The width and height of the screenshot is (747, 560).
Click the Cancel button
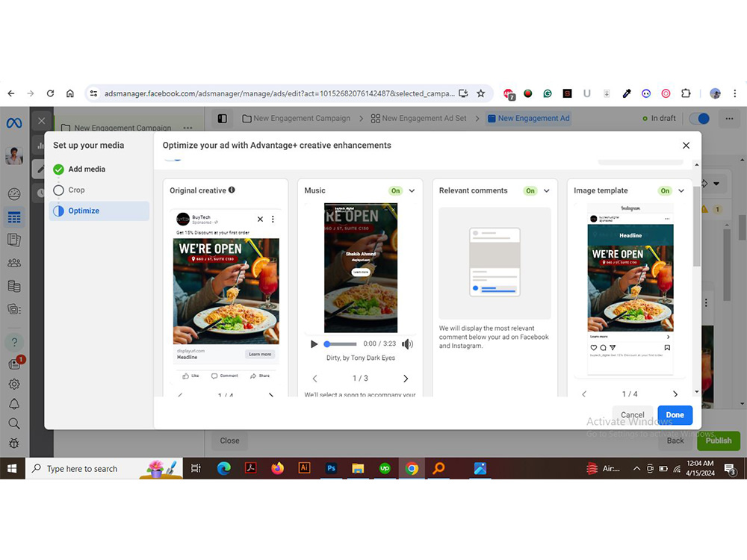(632, 414)
